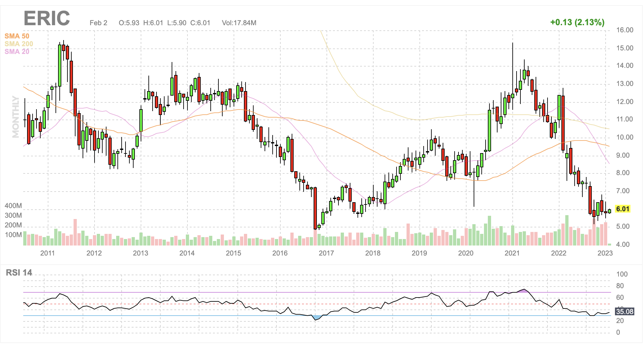Click the 200M volume axis label
The width and height of the screenshot is (644, 345).
click(13, 225)
